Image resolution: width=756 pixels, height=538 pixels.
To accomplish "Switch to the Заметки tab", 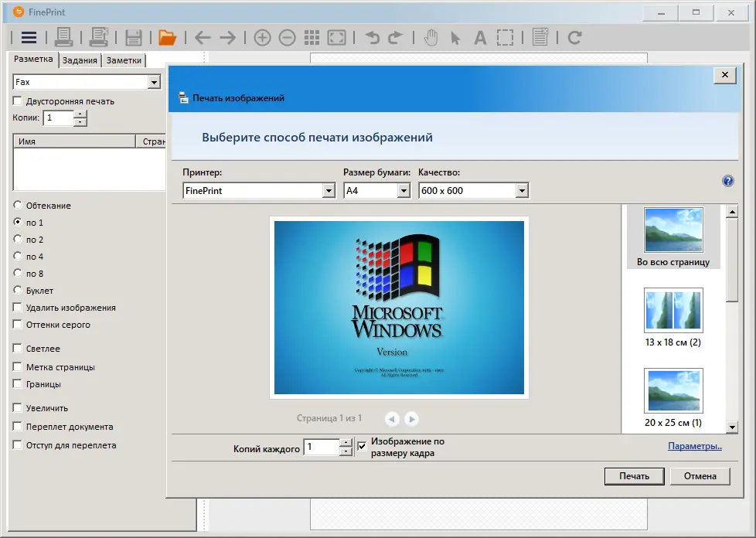I will point(124,60).
